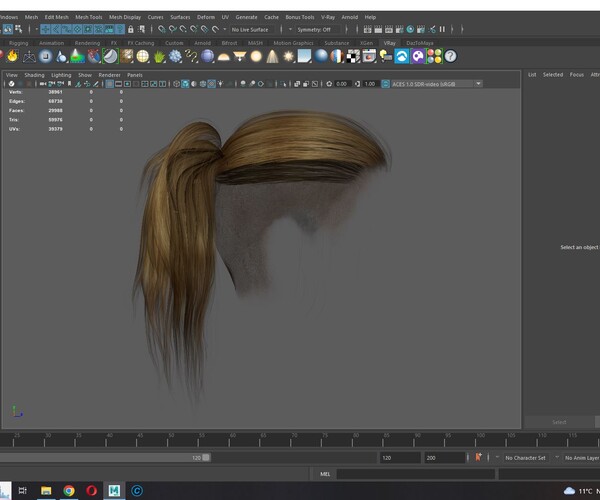This screenshot has height=500, width=600.
Task: Open the V-Ray menu in the menu bar
Action: (328, 17)
